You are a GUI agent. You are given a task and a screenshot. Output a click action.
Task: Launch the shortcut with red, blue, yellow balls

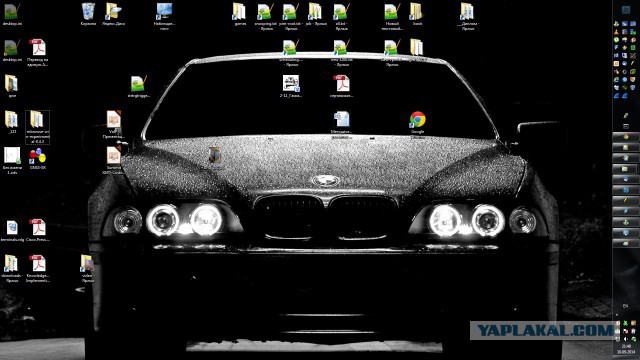(38, 156)
